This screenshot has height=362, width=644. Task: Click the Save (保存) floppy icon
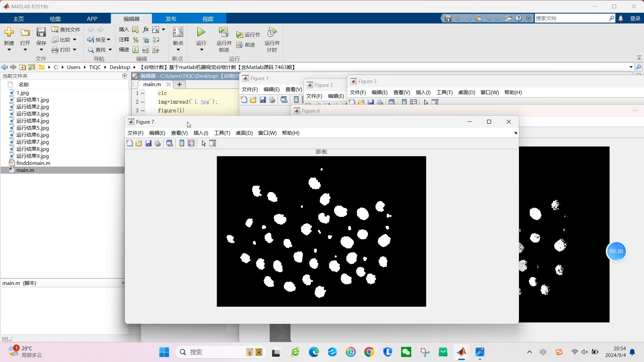[41, 33]
